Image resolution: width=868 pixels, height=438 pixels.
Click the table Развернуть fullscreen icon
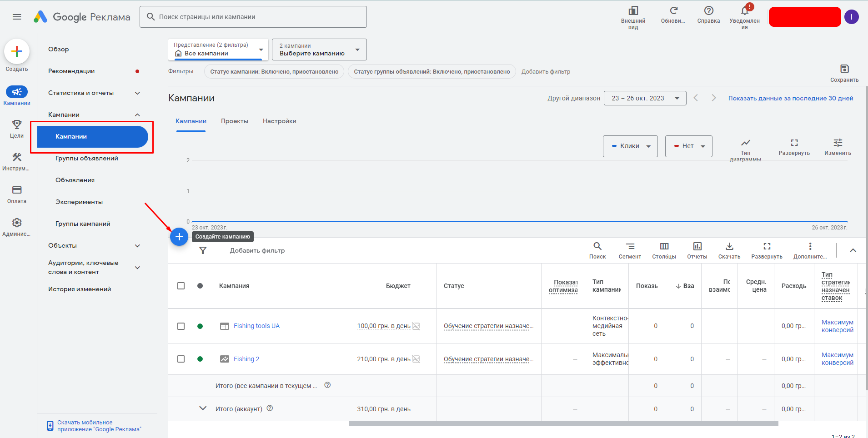(x=767, y=246)
